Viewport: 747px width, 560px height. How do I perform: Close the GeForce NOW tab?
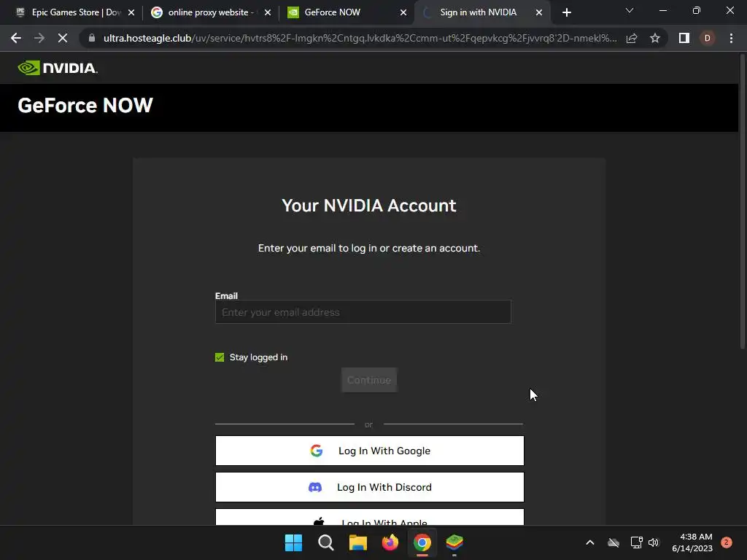click(x=403, y=12)
